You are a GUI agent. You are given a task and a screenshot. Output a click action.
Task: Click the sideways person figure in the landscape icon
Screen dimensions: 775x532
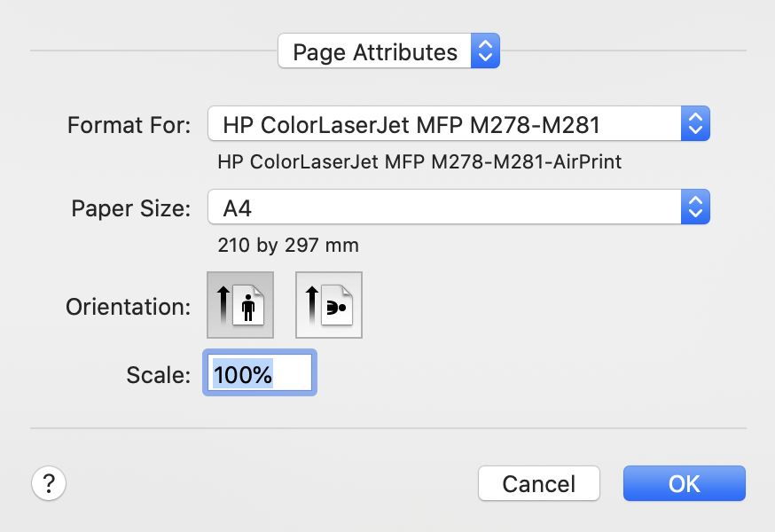click(x=337, y=308)
